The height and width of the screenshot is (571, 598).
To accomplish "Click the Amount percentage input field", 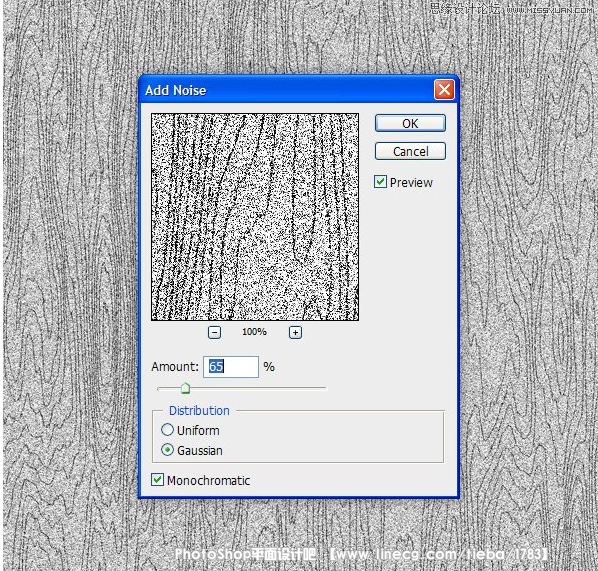I will (231, 367).
